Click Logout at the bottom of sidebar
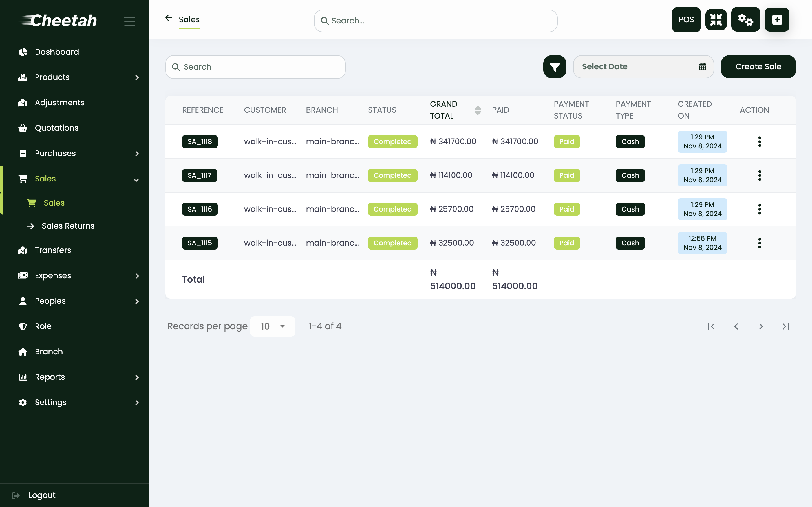The height and width of the screenshot is (507, 812). click(x=42, y=495)
